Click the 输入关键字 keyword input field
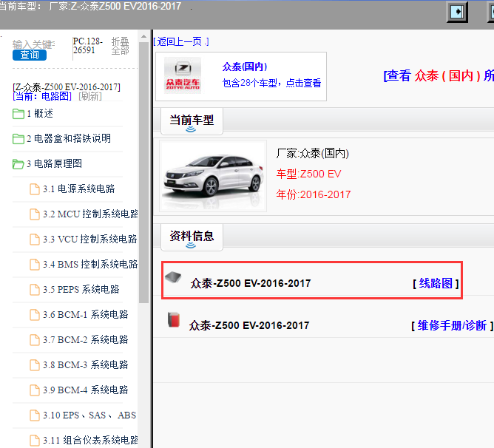This screenshot has width=494, height=448. (x=34, y=44)
